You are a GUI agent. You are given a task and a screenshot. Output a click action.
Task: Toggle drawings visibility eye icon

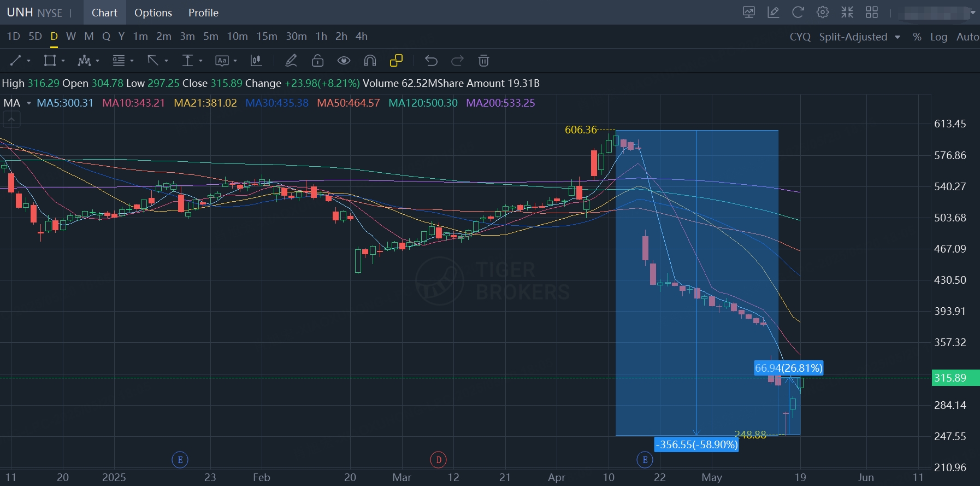344,61
